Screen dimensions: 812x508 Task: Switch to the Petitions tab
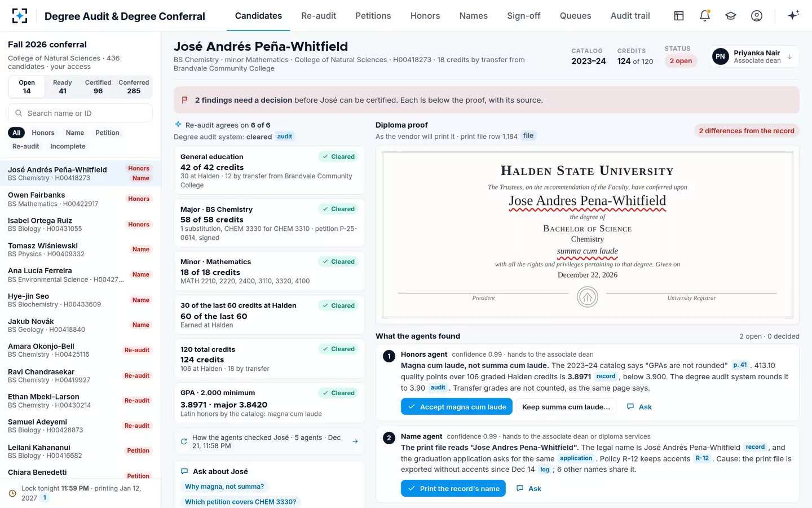coord(373,16)
